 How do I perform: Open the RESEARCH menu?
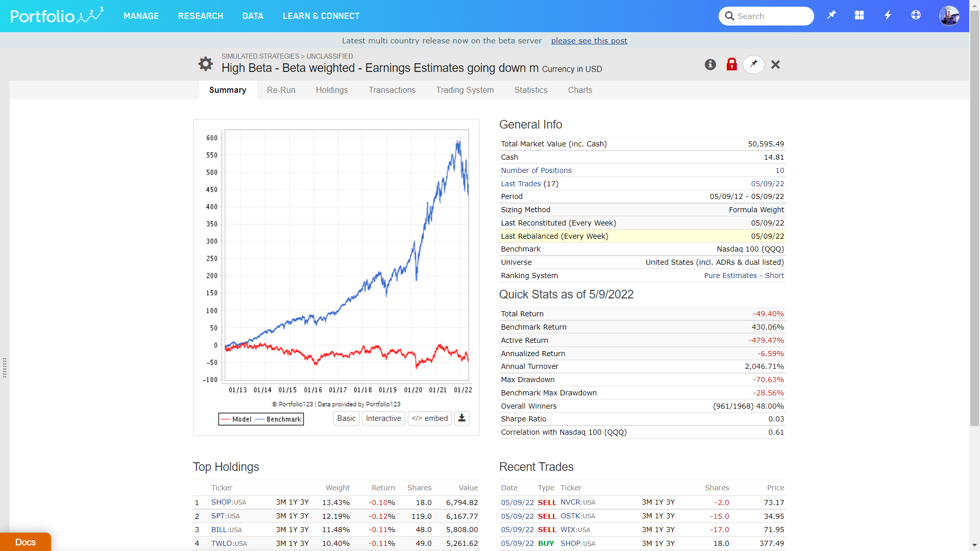point(201,16)
